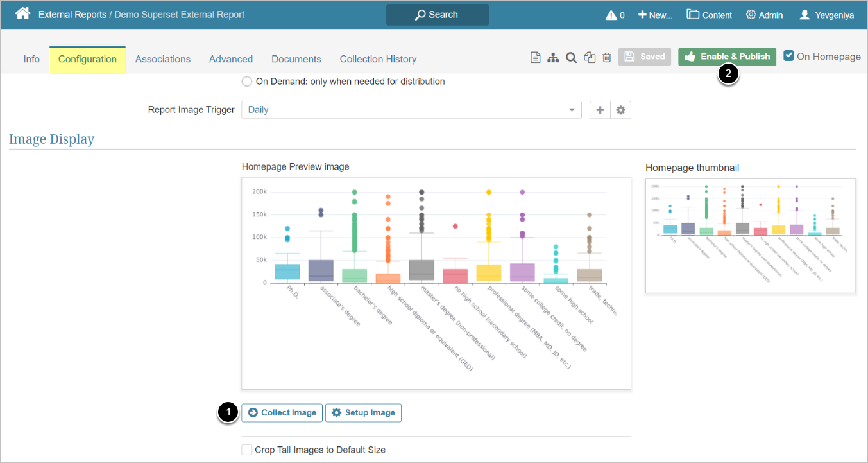Click the trash delete icon
Image resolution: width=868 pixels, height=463 pixels.
606,57
